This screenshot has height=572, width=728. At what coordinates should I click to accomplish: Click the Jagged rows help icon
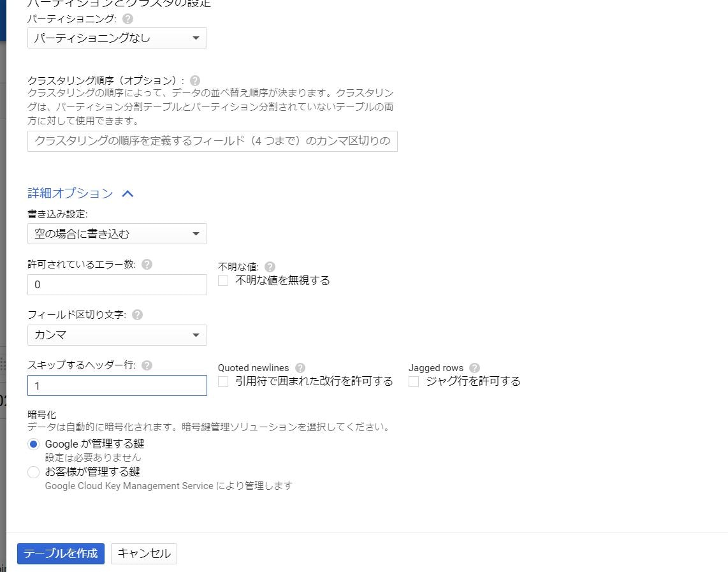pos(474,368)
